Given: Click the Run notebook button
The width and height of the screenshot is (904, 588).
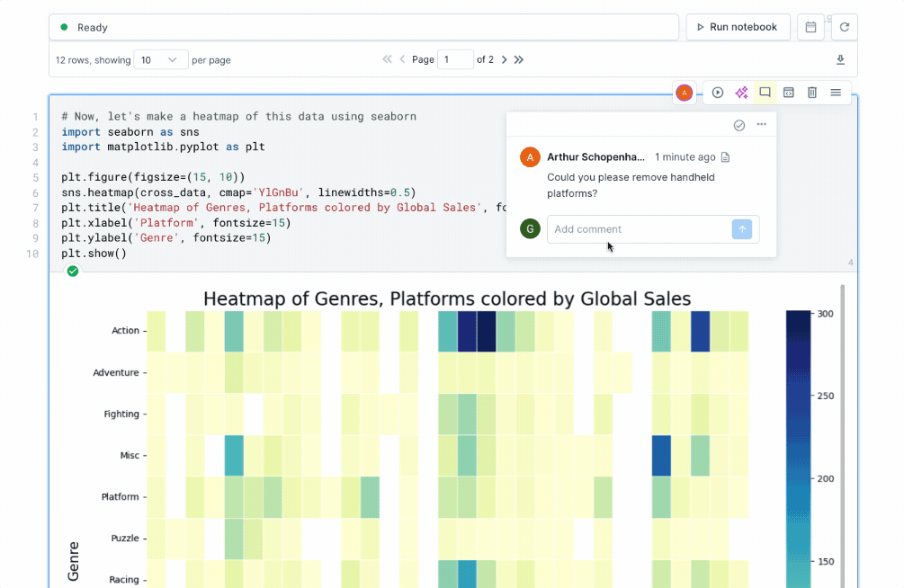Looking at the screenshot, I should [x=738, y=27].
